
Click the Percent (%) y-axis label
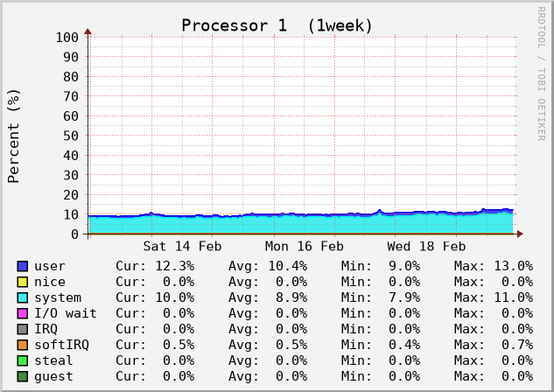[x=14, y=135]
